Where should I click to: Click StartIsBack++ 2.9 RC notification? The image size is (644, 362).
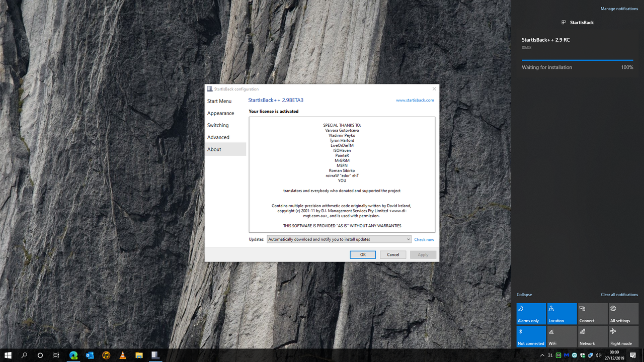click(578, 53)
